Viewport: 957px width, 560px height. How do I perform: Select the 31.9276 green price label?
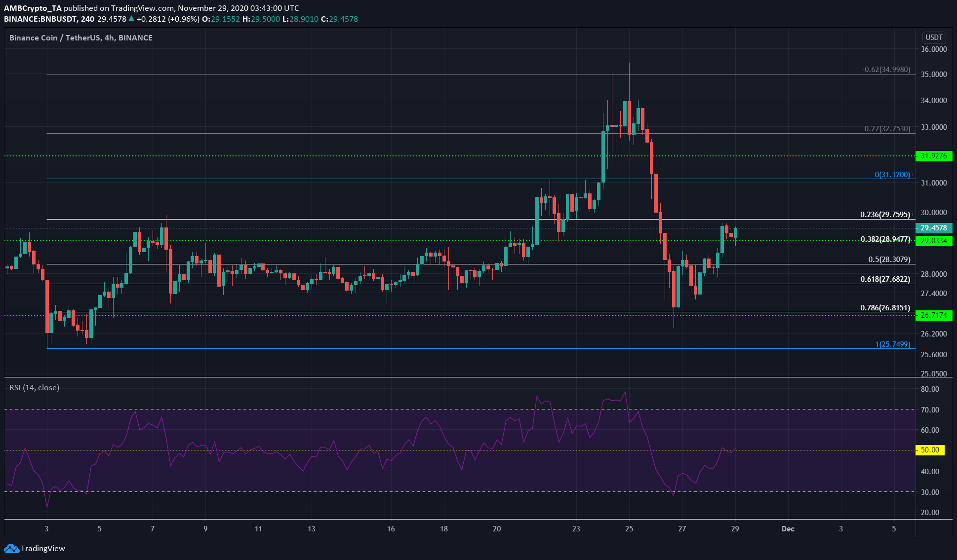tap(934, 156)
